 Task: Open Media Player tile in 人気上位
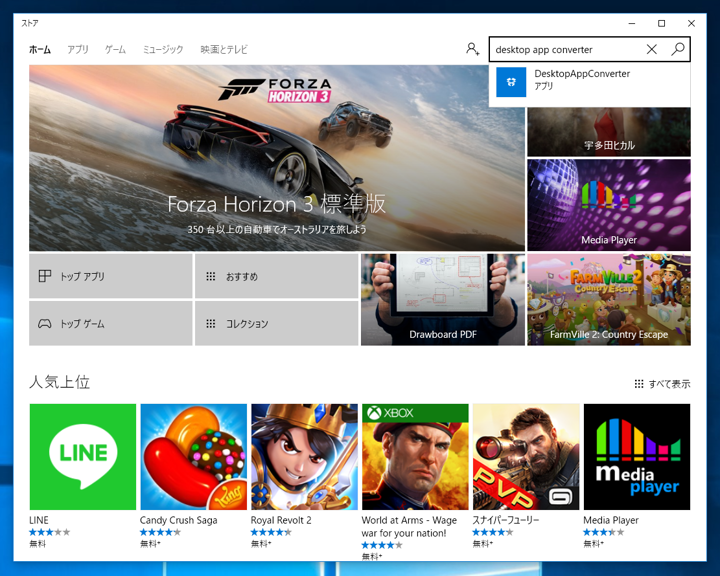[637, 457]
